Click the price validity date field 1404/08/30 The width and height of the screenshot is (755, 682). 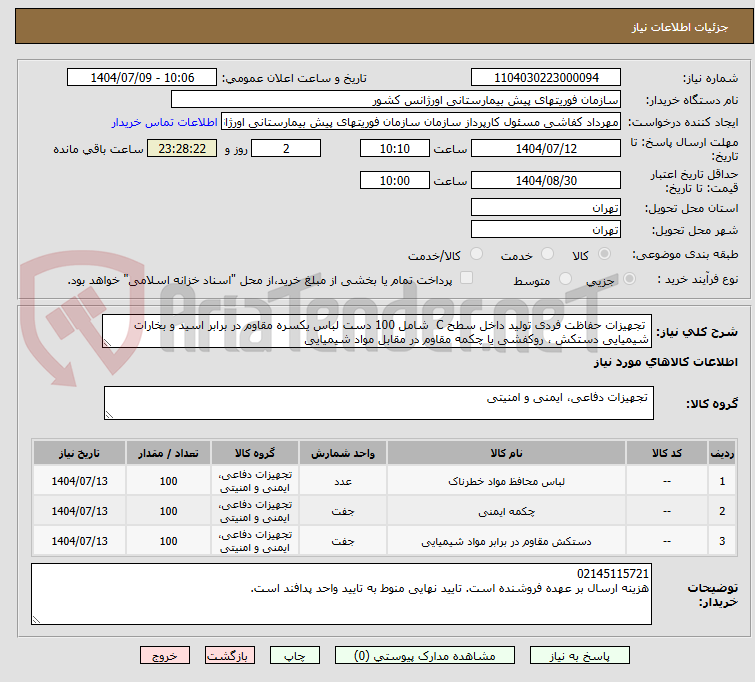(546, 181)
